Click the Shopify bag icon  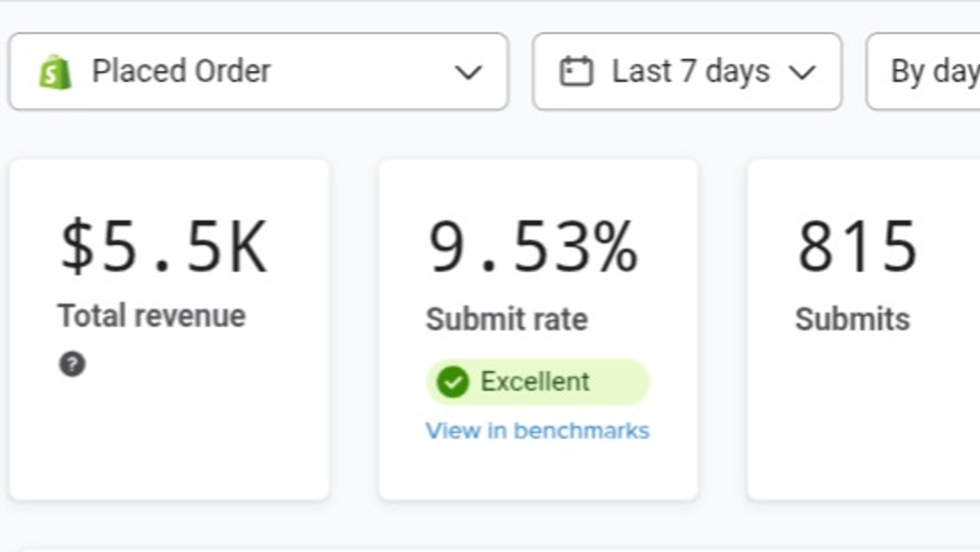pyautogui.click(x=55, y=72)
